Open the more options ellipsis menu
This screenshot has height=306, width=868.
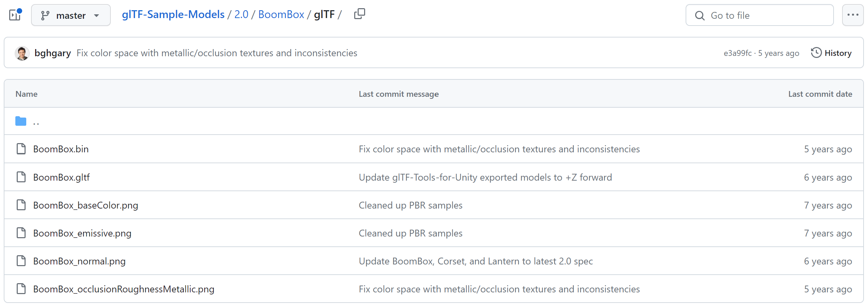pyautogui.click(x=852, y=15)
